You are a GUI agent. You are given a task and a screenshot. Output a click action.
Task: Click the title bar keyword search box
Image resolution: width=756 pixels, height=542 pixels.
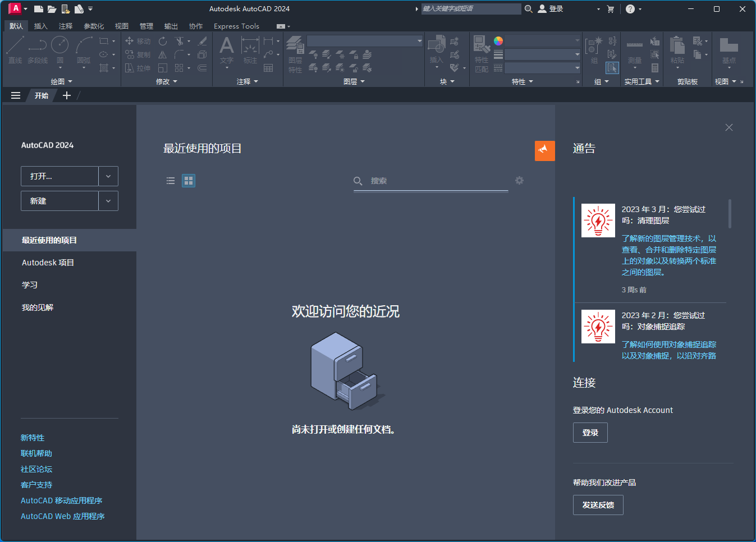[471, 9]
